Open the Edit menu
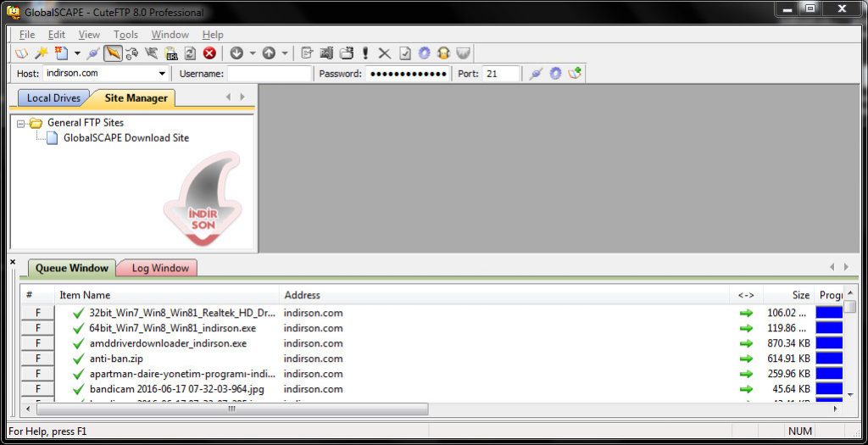868x445 pixels. (x=57, y=34)
